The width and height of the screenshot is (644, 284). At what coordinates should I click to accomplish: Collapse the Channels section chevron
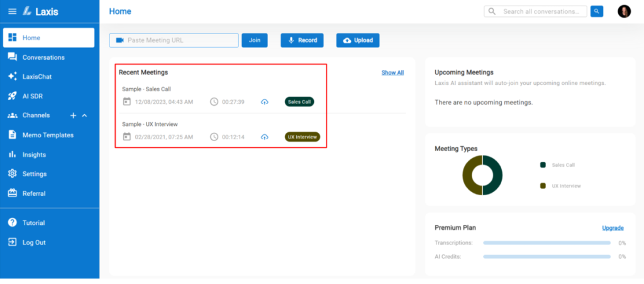pos(85,115)
